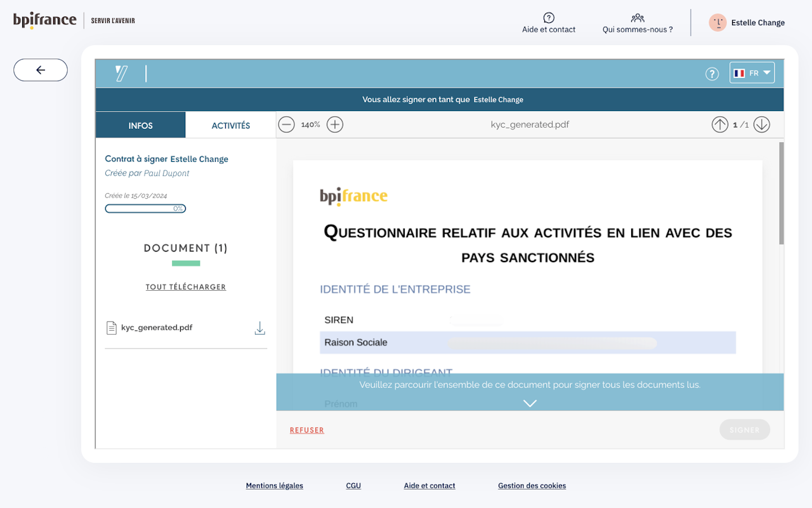This screenshot has width=812, height=508.
Task: Go to next page with down arrow
Action: (x=762, y=124)
